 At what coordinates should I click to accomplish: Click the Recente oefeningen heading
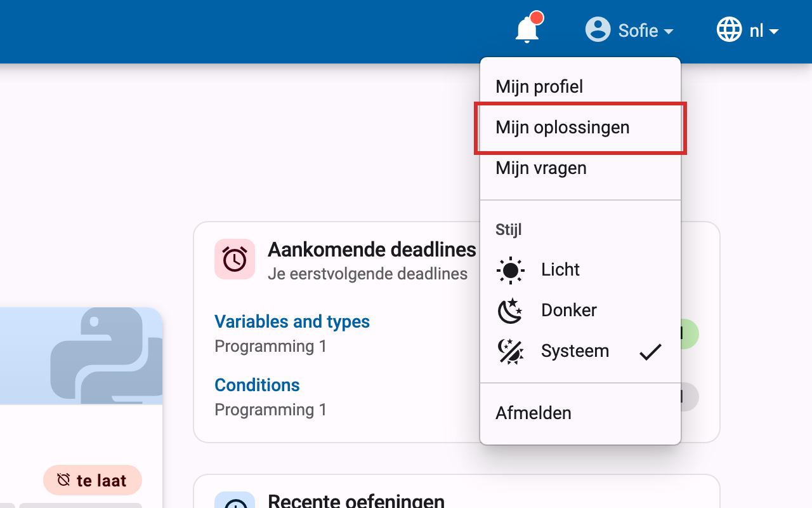[x=356, y=500]
